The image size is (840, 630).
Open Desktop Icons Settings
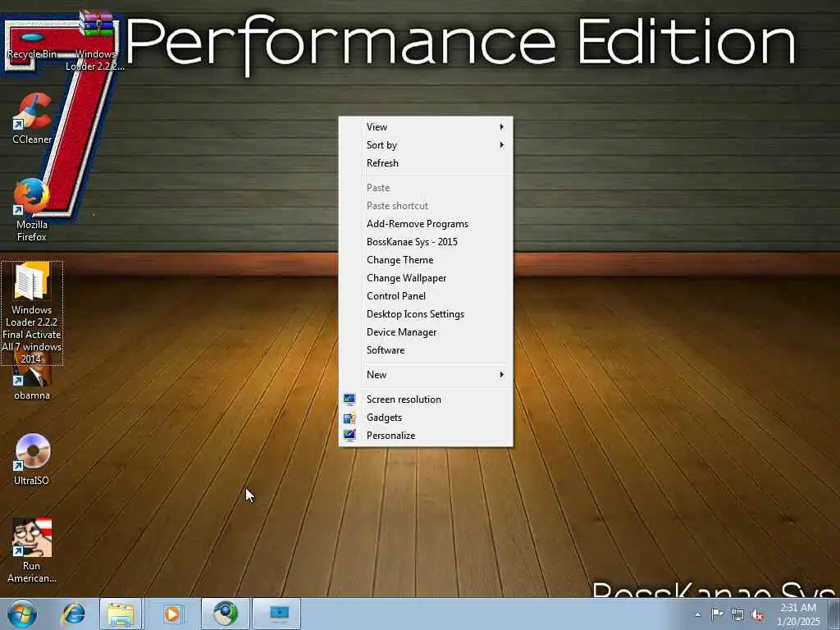[x=426, y=314]
